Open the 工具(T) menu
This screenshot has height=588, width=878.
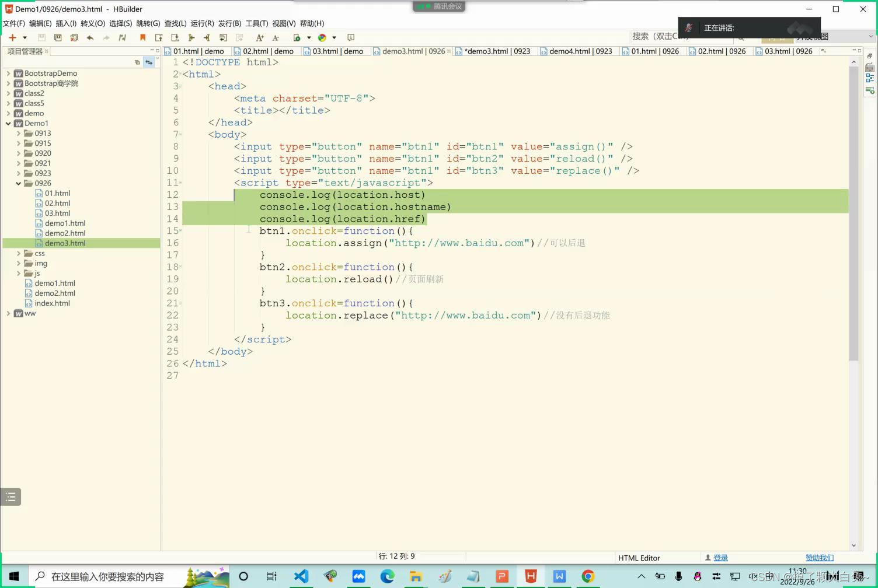(x=257, y=23)
